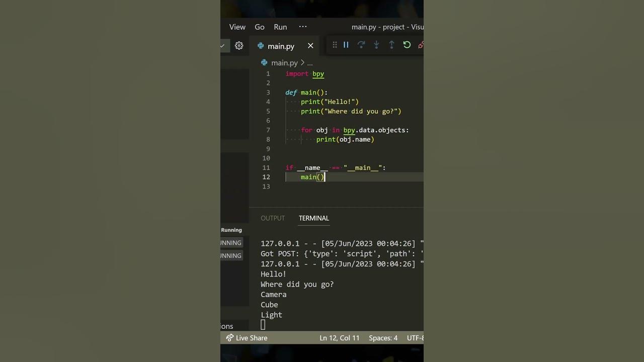The height and width of the screenshot is (362, 644).
Task: Click the print("Hello!") line
Action: click(330, 102)
